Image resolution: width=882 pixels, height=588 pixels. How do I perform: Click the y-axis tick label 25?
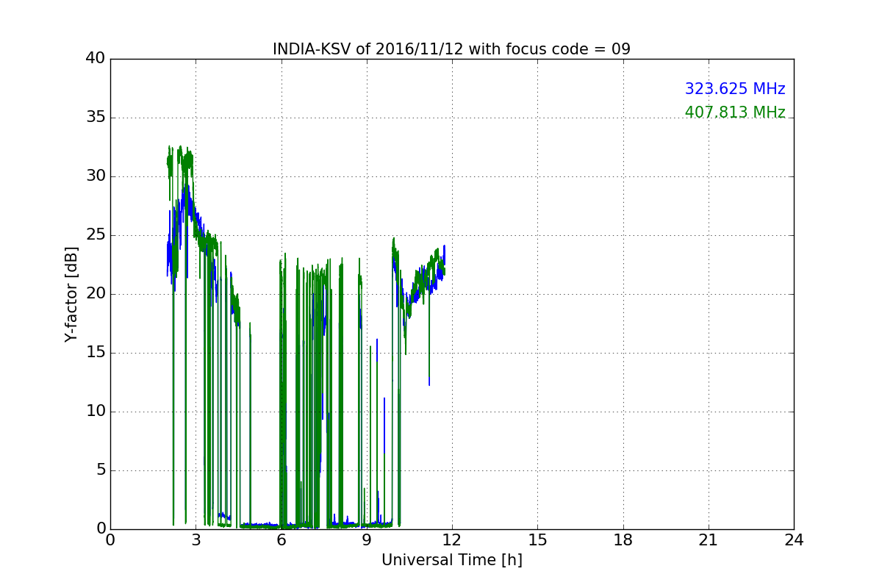point(96,235)
